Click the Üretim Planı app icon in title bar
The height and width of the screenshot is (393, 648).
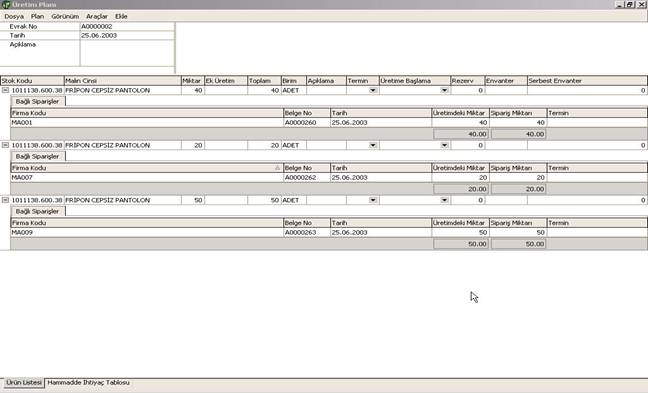pyautogui.click(x=5, y=5)
